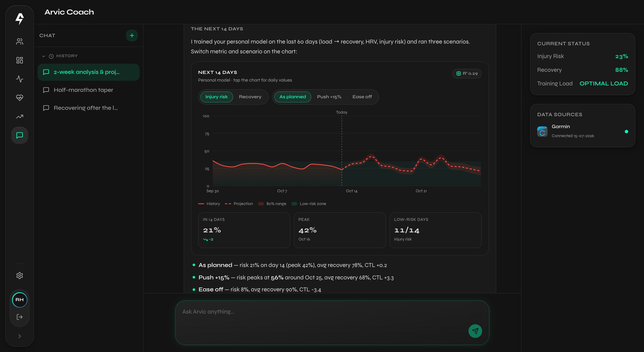
Task: Open settings gear in sidebar
Action: click(x=20, y=275)
